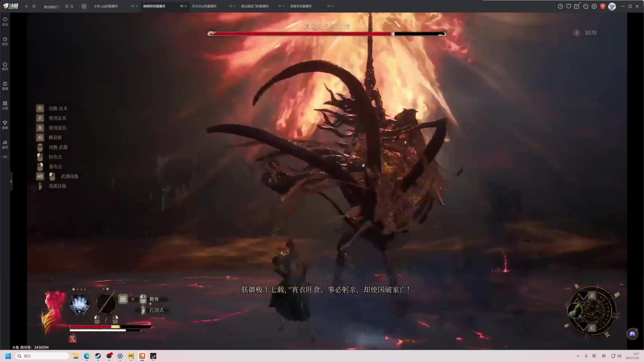Image resolution: width=644 pixels, height=362 pixels.
Task: Open the Settings gear app in the taskbar
Action: coord(120,356)
